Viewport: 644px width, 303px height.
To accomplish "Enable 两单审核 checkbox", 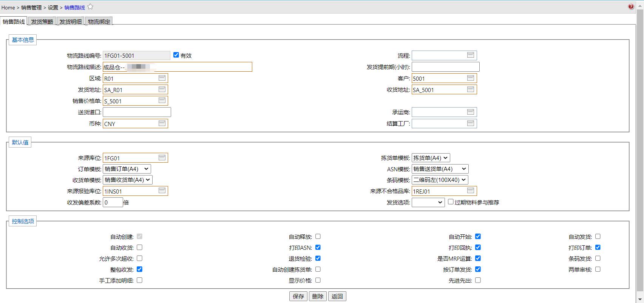I will pyautogui.click(x=598, y=269).
